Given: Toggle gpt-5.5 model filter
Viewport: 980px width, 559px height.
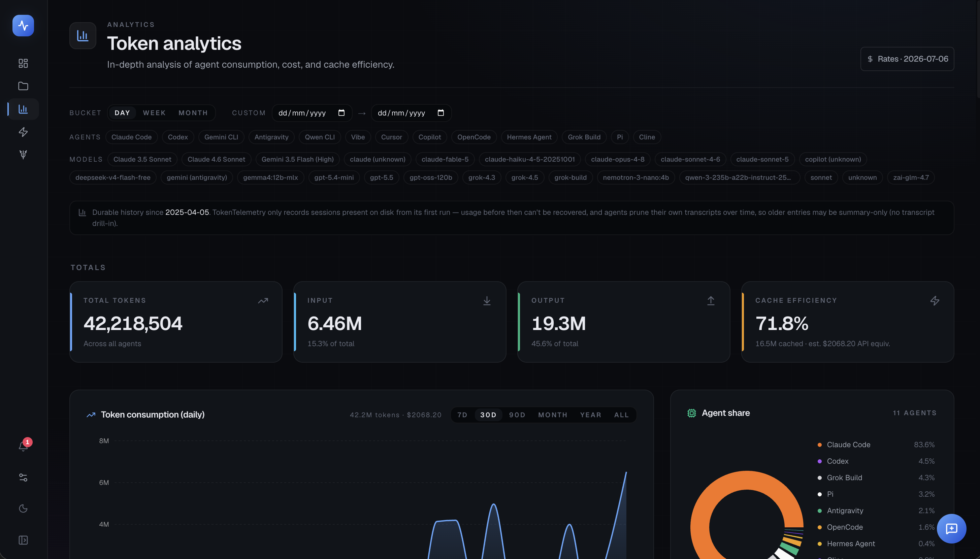Looking at the screenshot, I should pos(382,177).
